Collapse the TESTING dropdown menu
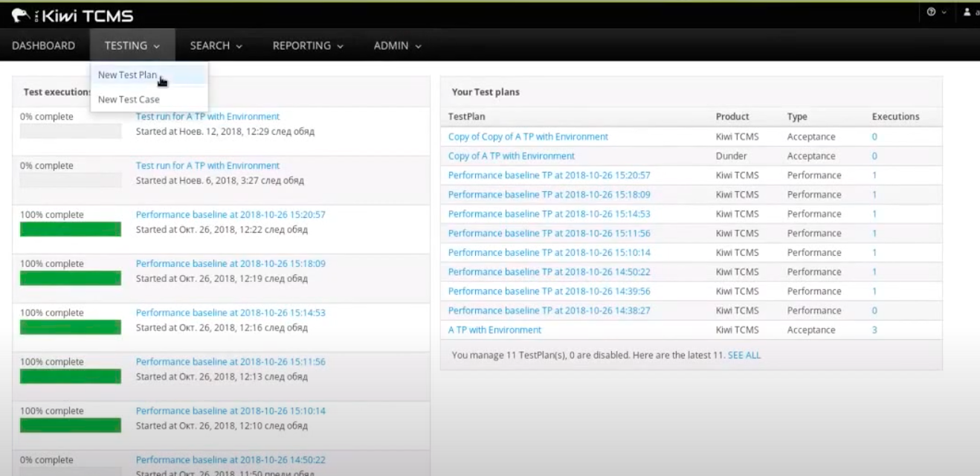 pos(132,45)
